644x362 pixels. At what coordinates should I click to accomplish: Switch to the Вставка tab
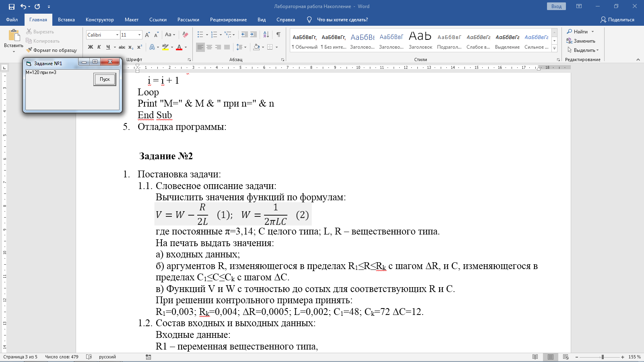click(66, 20)
